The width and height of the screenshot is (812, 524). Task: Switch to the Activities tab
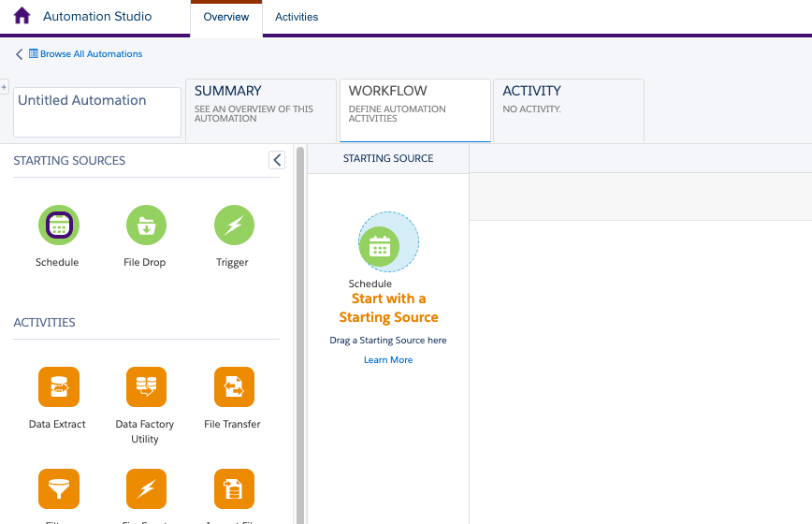click(297, 17)
